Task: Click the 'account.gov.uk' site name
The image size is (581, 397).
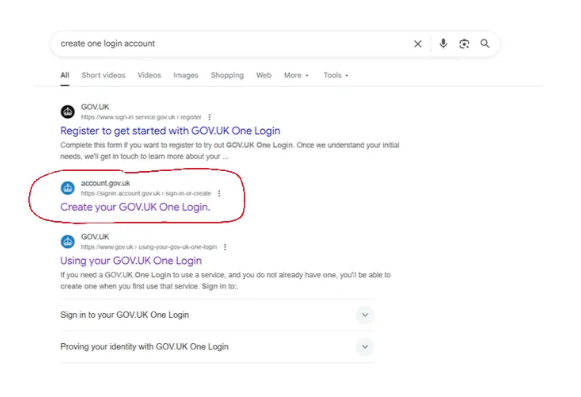Action: [106, 183]
